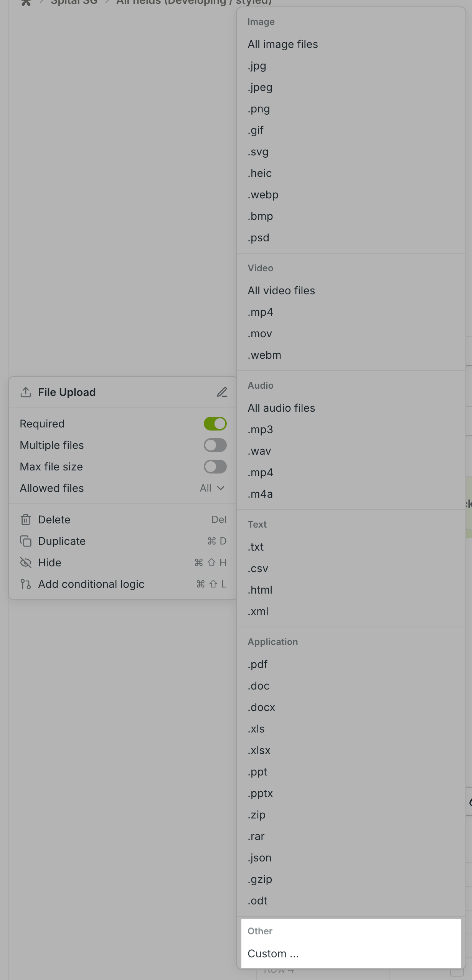The width and height of the screenshot is (472, 980).
Task: Select the .xml file type
Action: [351, 611]
